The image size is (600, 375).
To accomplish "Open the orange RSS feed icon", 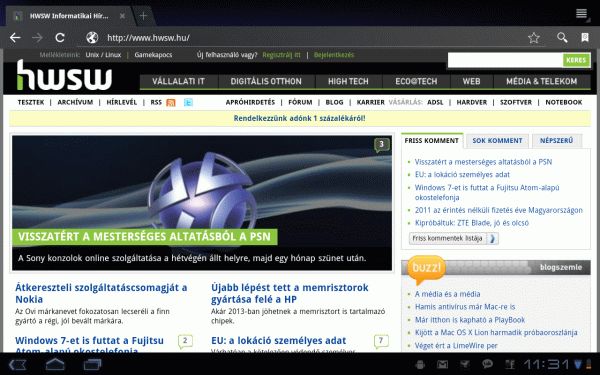I will [171, 103].
